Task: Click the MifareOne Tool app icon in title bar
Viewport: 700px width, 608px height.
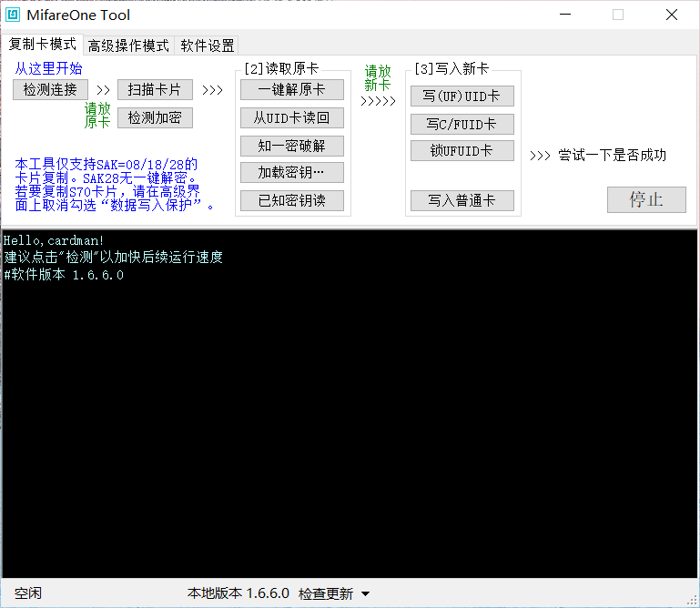Action: pyautogui.click(x=13, y=15)
